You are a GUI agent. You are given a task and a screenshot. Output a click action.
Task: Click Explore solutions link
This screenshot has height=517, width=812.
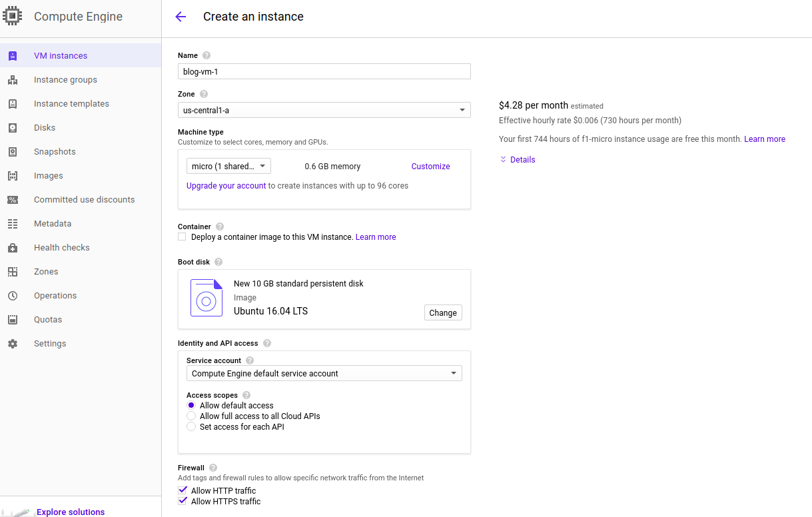(71, 512)
